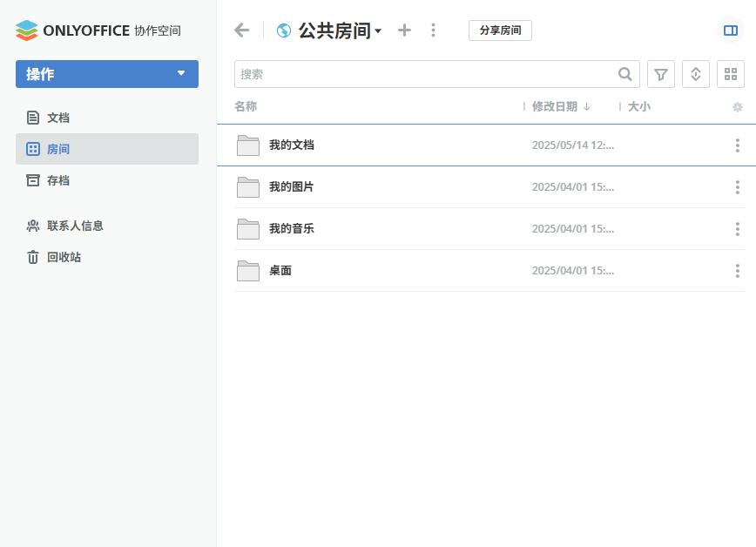This screenshot has height=547, width=756.
Task: Select 房间 in the sidebar
Action: (107, 149)
